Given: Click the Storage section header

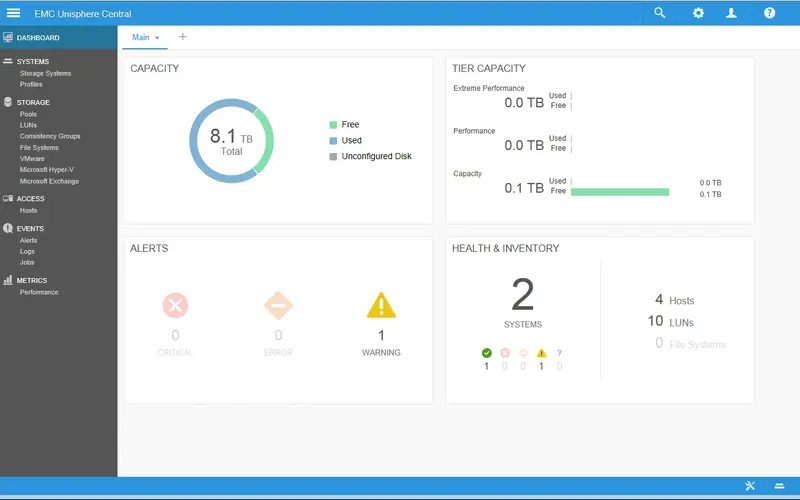Looking at the screenshot, I should [33, 103].
